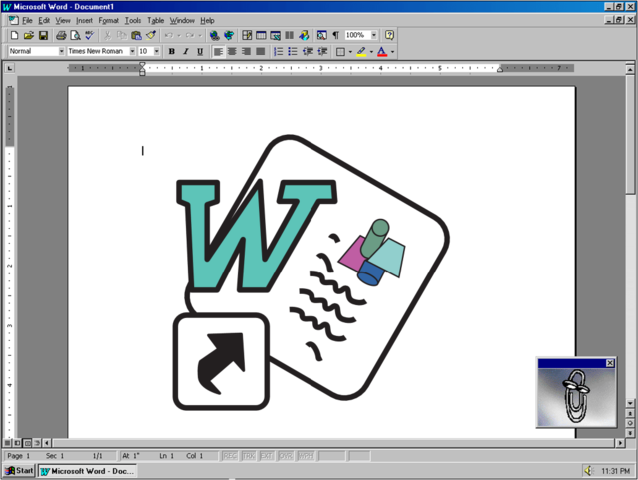Insert an Excel worksheet via toolbar
638x480 pixels.
point(275,35)
